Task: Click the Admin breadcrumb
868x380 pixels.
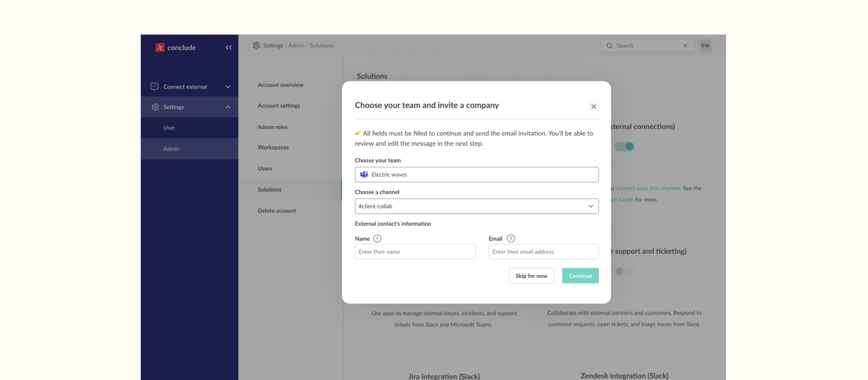Action: (296, 45)
